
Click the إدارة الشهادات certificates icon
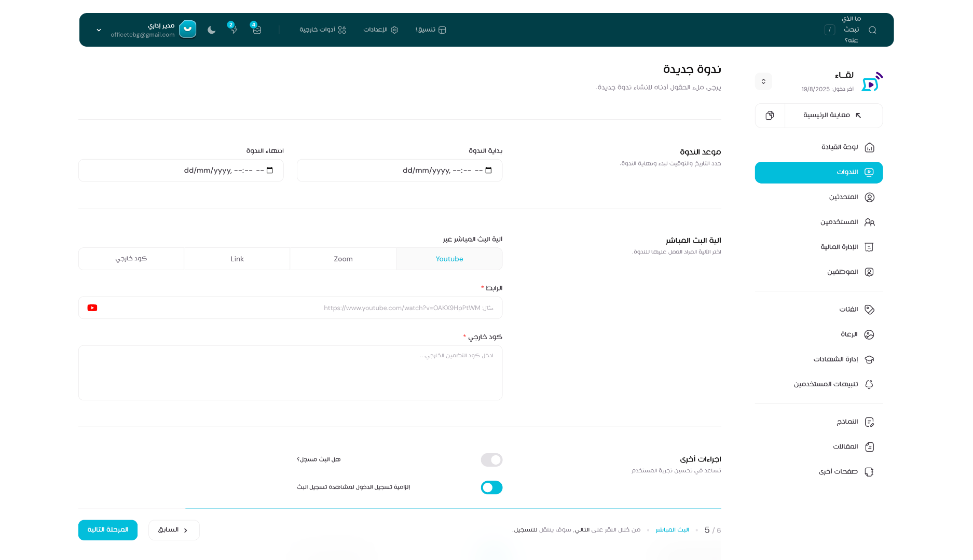(x=870, y=359)
